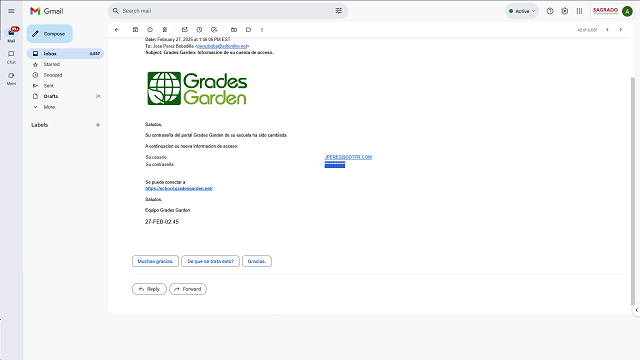
Task: Open the Sent folder
Action: (x=65, y=86)
